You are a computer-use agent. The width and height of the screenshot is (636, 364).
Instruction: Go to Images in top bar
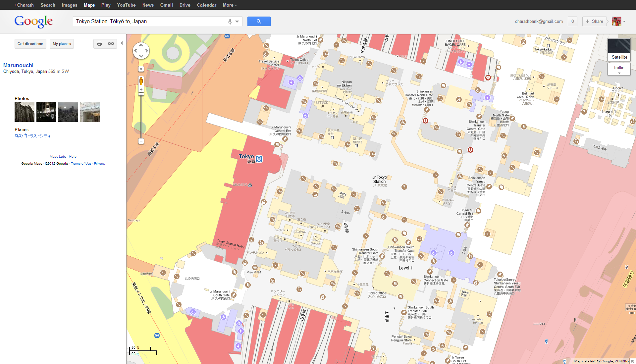70,5
